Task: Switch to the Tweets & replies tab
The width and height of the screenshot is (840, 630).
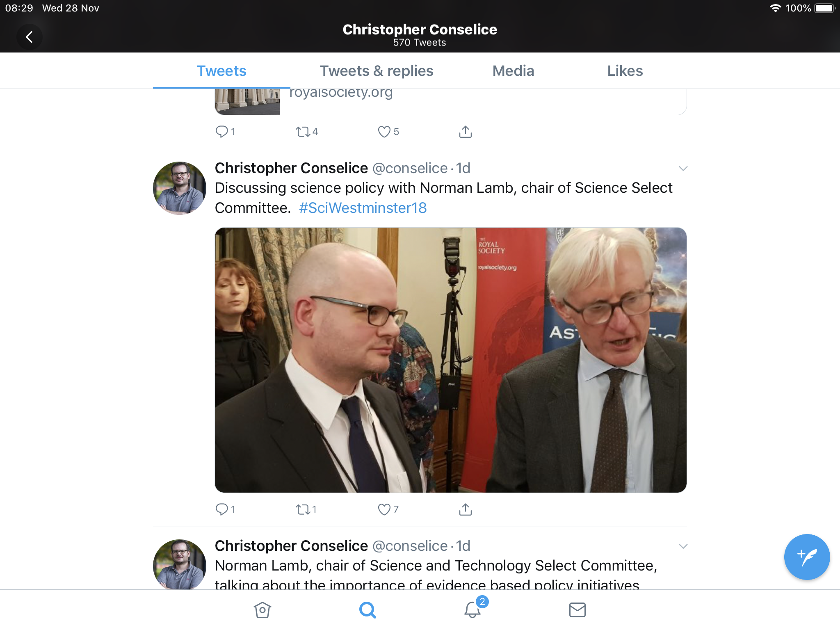Action: (x=377, y=71)
